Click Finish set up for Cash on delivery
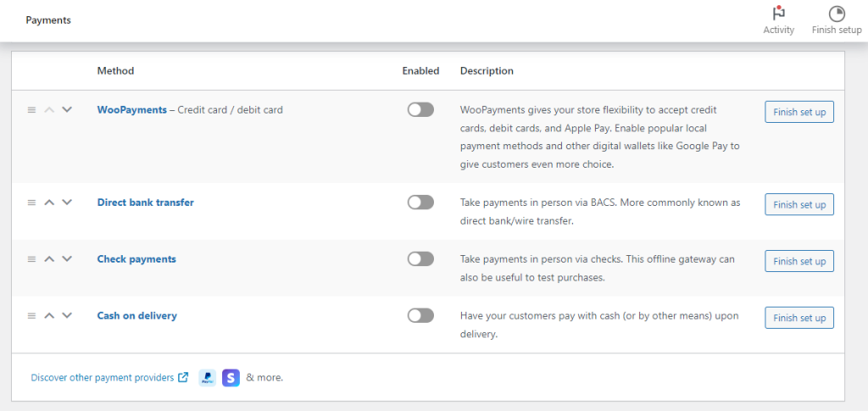This screenshot has height=411, width=868. [798, 318]
